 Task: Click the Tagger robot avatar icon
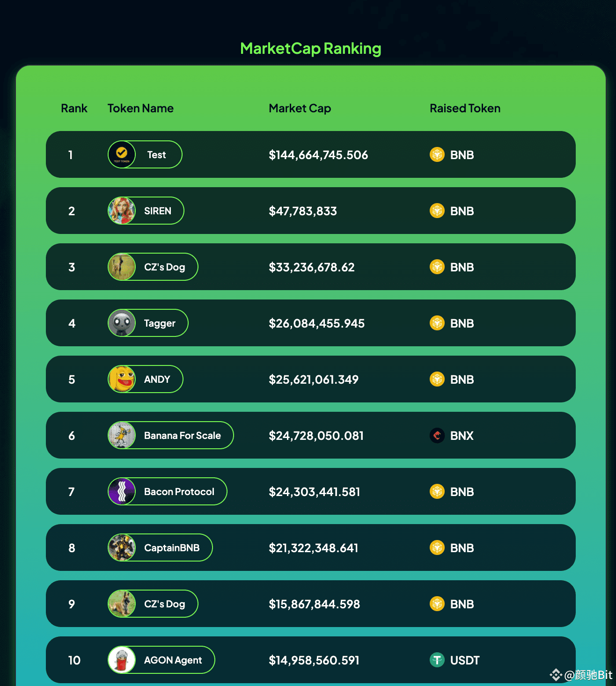[122, 323]
